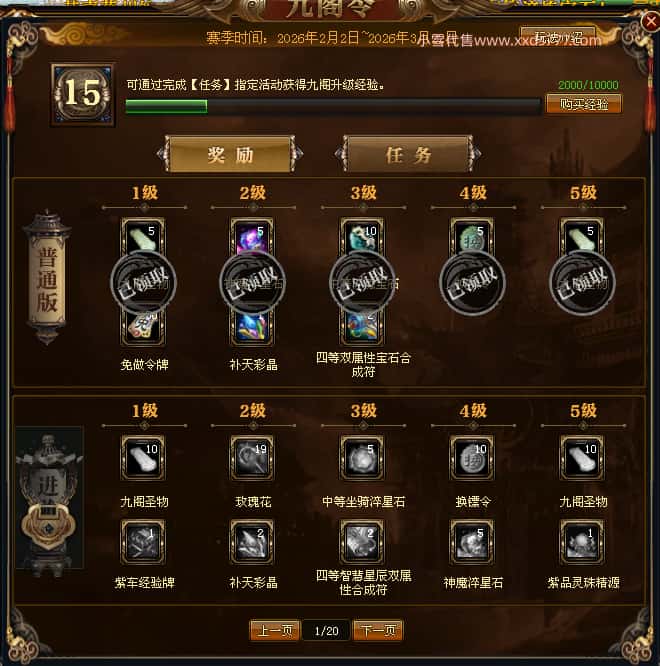The image size is (660, 666).
Task: Click the premium 补天彩晶 icon in level 2
Action: tap(252, 542)
